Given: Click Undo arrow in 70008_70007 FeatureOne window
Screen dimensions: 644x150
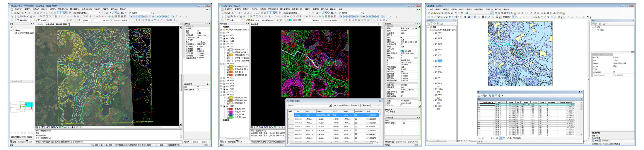Looking at the screenshot, I should (x=23, y=13).
